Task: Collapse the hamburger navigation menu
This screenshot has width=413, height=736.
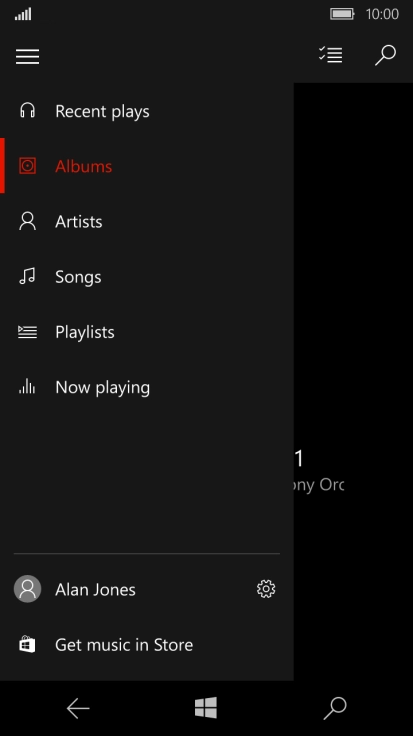Action: tap(27, 56)
